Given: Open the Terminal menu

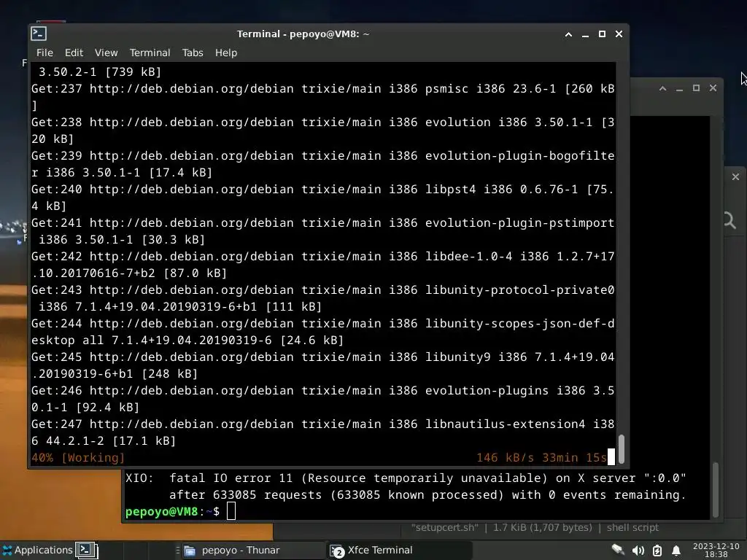Looking at the screenshot, I should click(x=150, y=52).
